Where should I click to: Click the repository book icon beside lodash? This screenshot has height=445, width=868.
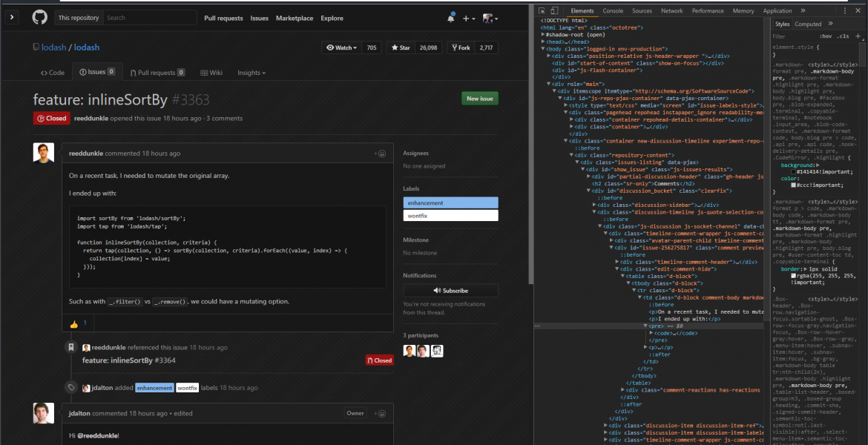36,47
